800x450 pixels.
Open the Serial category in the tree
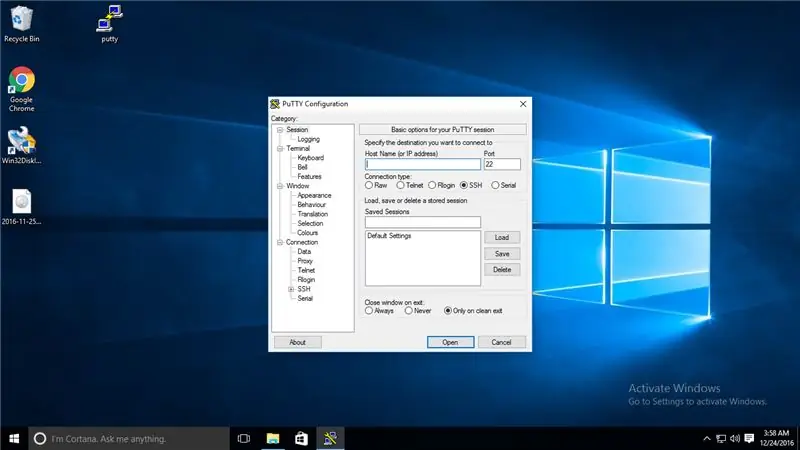pos(305,298)
